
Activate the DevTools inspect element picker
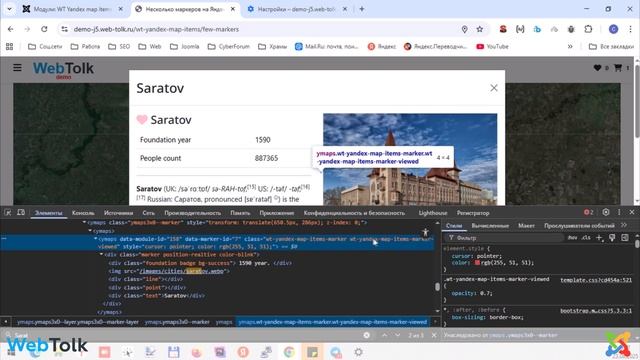(x=8, y=213)
